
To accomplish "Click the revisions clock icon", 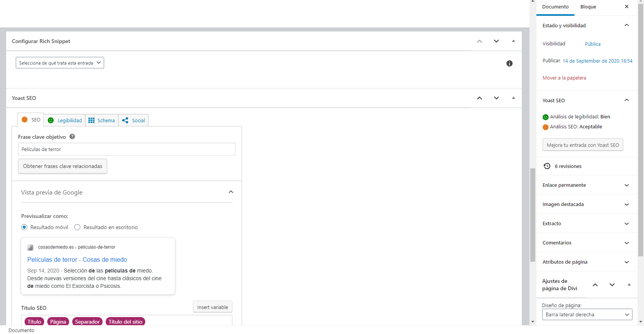I will [x=547, y=166].
